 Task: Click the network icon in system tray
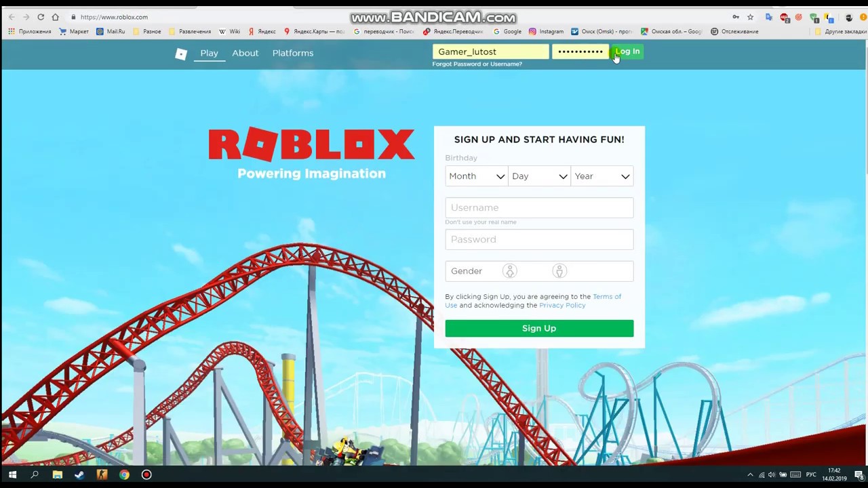pyautogui.click(x=762, y=475)
